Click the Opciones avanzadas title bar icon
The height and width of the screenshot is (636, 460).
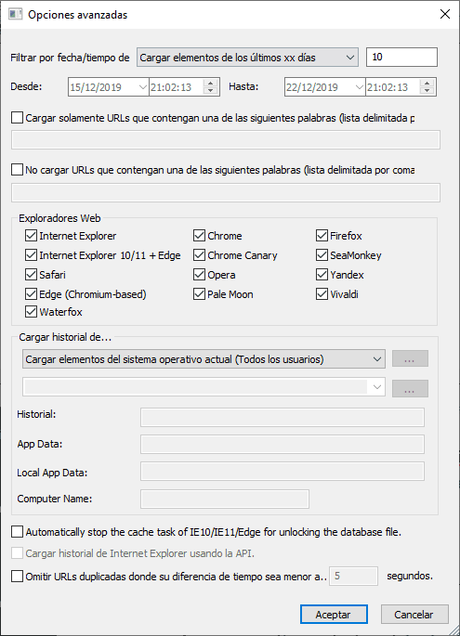[x=15, y=14]
